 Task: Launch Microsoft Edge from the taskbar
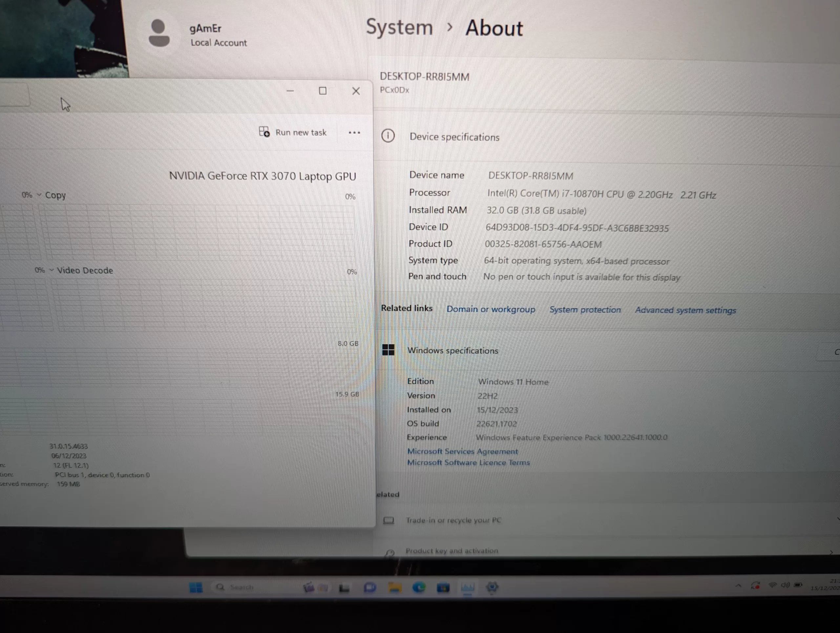[x=419, y=587]
